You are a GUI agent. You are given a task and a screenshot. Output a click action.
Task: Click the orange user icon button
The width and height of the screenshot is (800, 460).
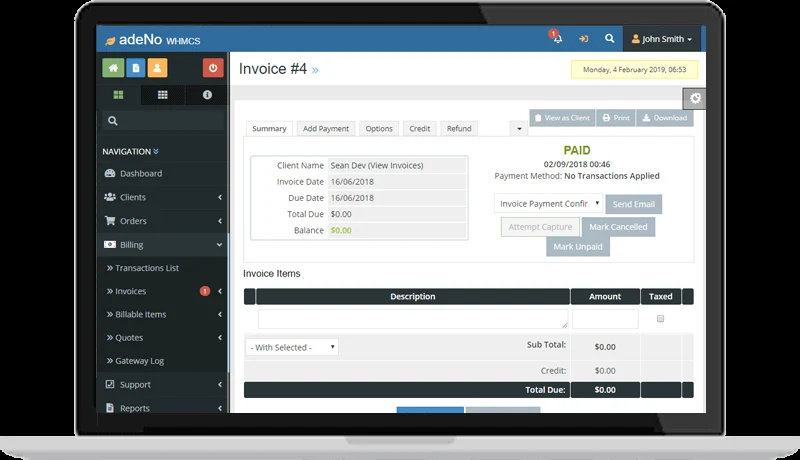tap(157, 68)
